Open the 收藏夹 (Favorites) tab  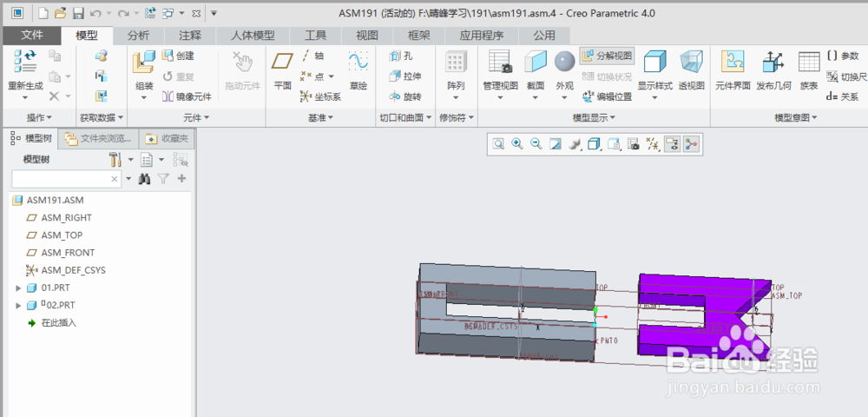[167, 138]
